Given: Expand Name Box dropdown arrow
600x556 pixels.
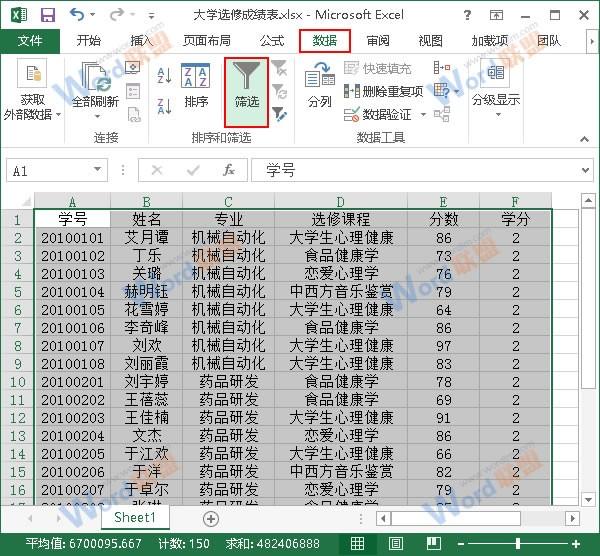Looking at the screenshot, I should click(x=98, y=170).
